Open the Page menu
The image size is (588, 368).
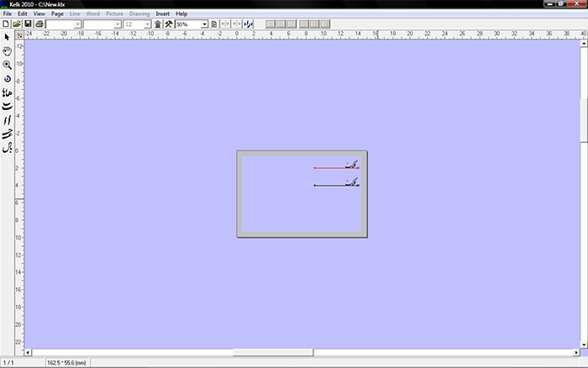[57, 14]
